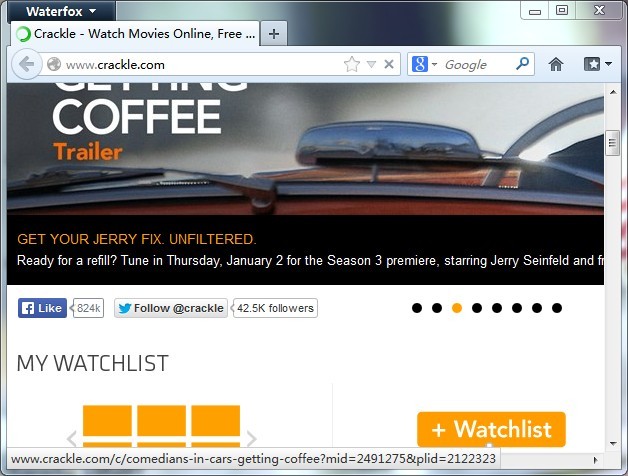Open Google search engine selector
Image resolution: width=628 pixels, height=476 pixels.
[424, 64]
